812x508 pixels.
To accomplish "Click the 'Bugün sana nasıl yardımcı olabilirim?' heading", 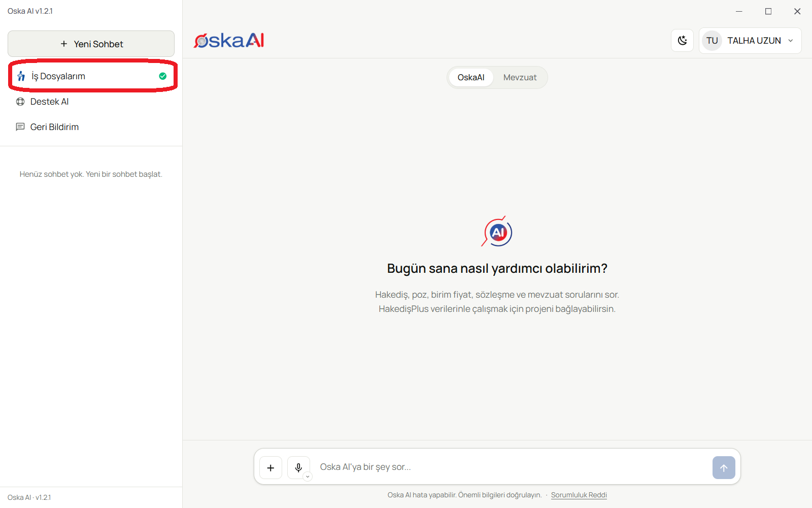I will click(497, 268).
